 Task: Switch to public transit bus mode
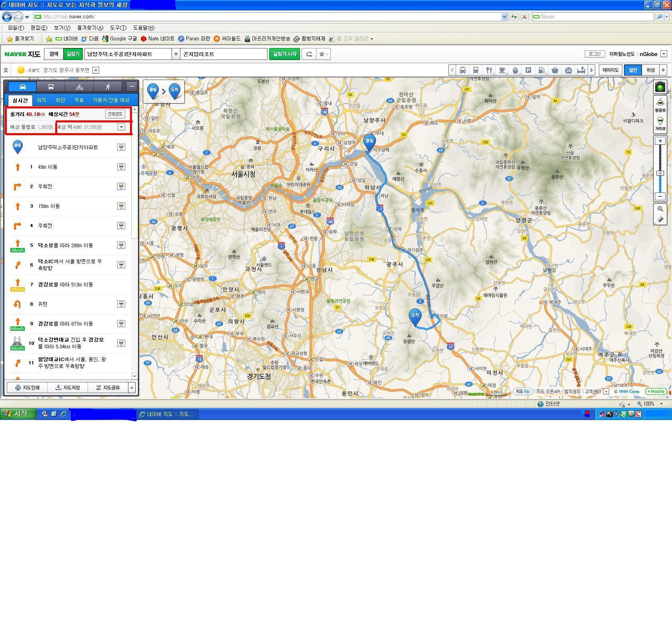[x=51, y=87]
